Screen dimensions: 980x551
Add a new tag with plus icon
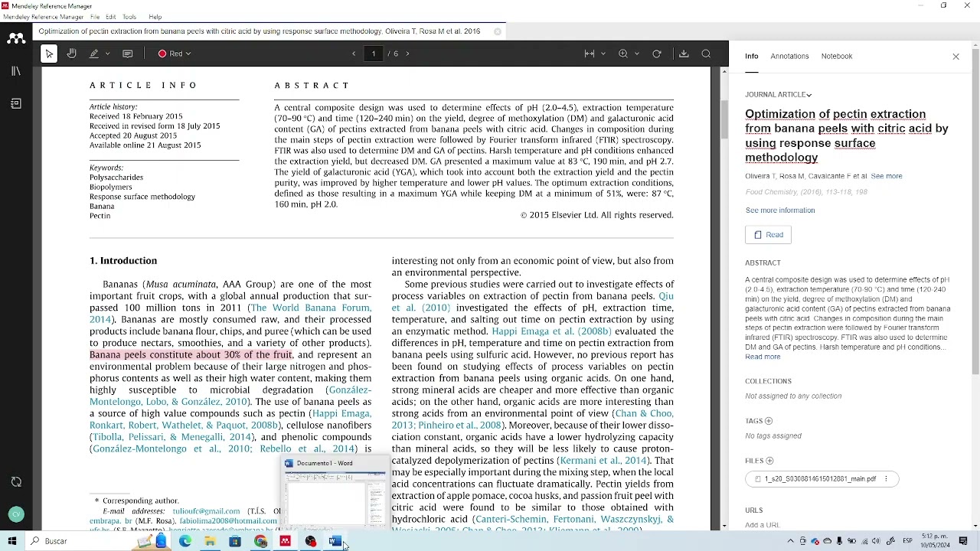point(769,421)
